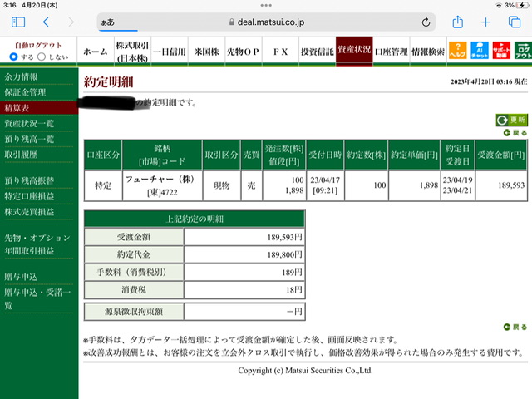
Task: Tap the Safari share icon
Action: [458, 22]
